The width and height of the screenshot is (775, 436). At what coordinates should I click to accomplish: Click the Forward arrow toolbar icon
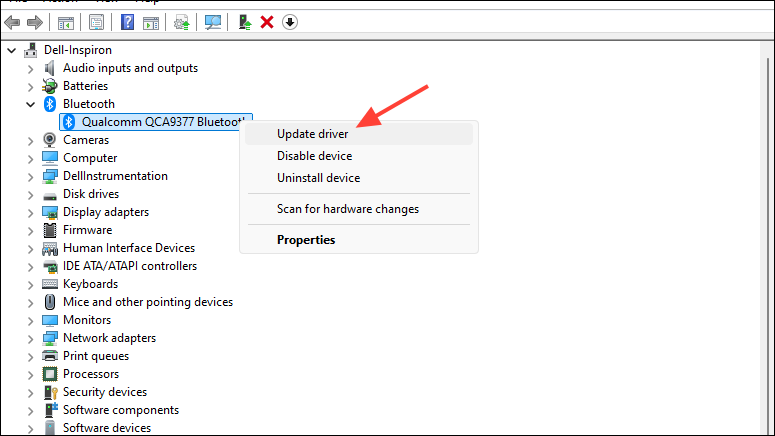(x=35, y=22)
